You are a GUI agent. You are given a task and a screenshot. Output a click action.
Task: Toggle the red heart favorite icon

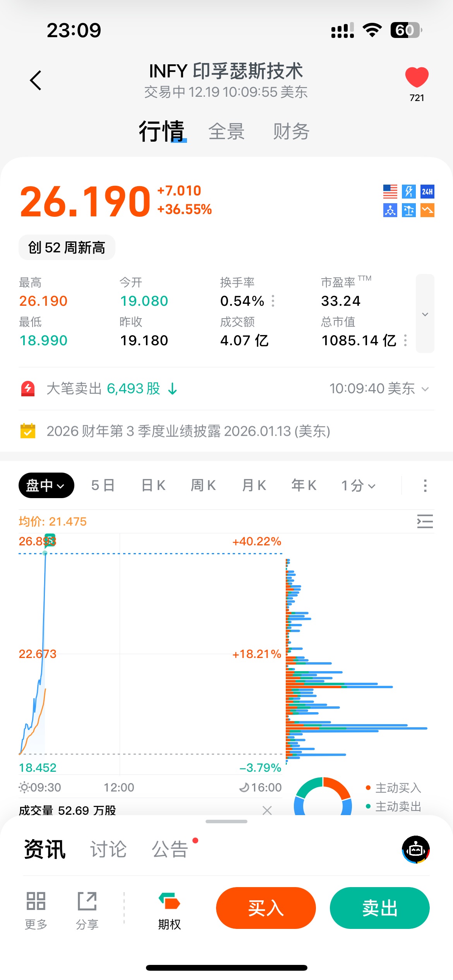point(417,77)
